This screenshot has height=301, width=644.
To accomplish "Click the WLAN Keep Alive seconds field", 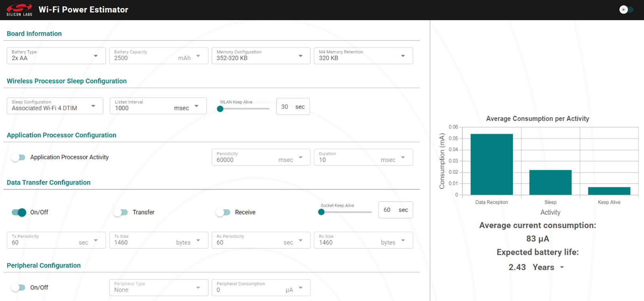I will point(285,107).
